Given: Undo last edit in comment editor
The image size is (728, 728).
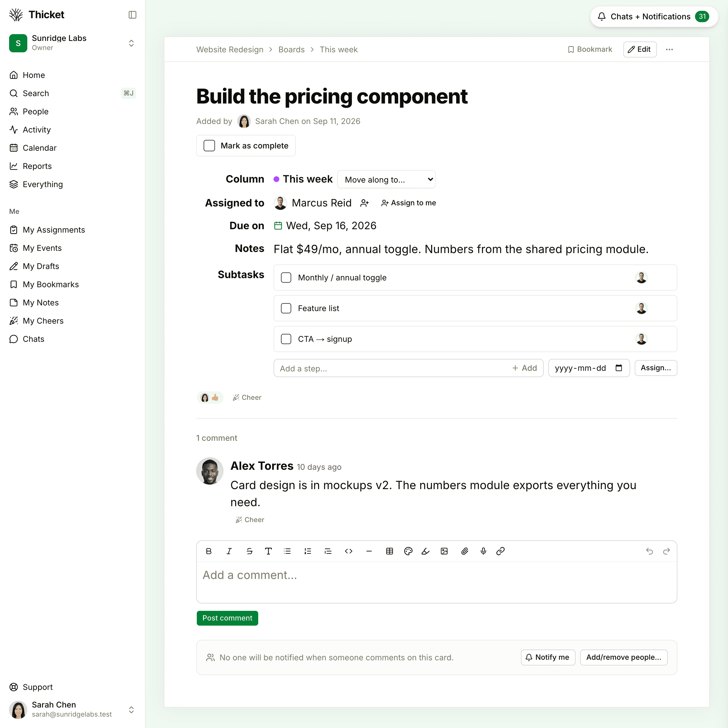Looking at the screenshot, I should click(x=649, y=551).
